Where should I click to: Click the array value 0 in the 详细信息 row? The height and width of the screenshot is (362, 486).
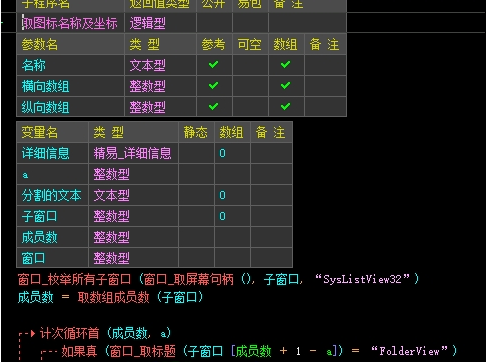(222, 153)
